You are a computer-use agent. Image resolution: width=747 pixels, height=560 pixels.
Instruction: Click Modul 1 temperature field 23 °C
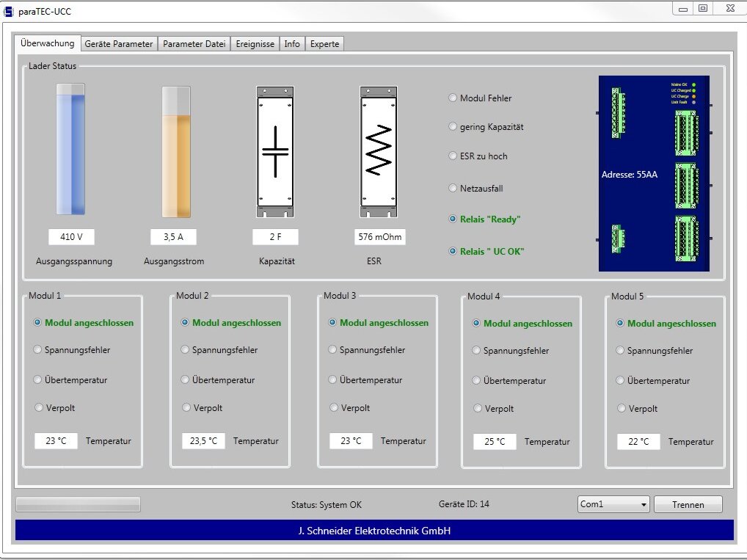point(56,441)
